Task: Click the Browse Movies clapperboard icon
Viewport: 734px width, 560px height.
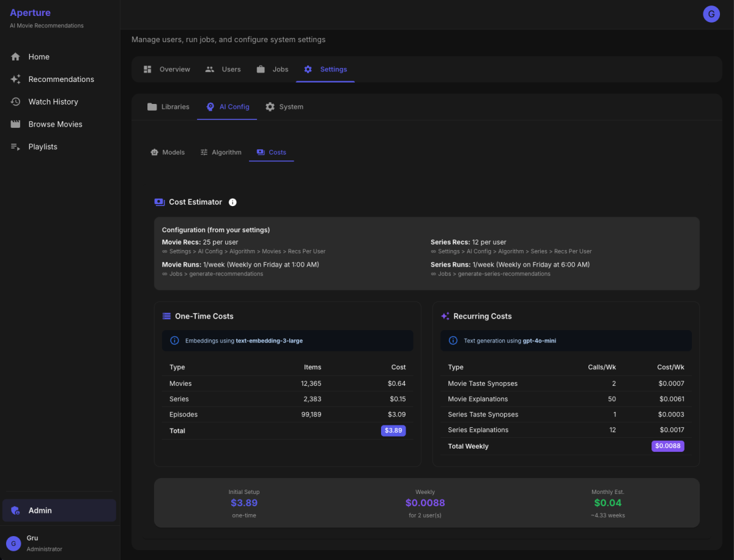Action: (16, 124)
